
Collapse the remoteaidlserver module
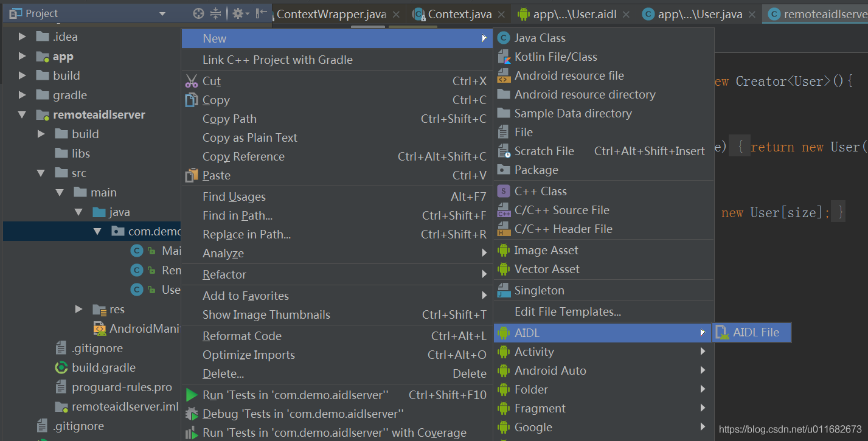point(23,114)
